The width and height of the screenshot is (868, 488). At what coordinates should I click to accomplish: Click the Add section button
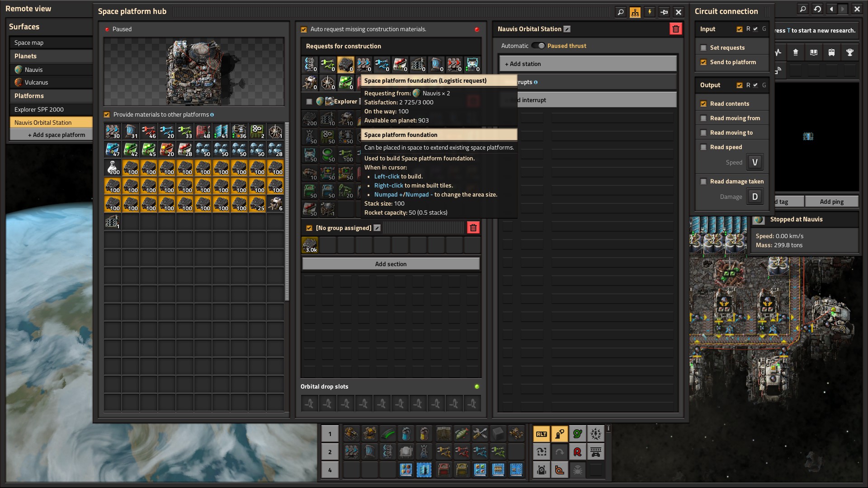point(391,264)
